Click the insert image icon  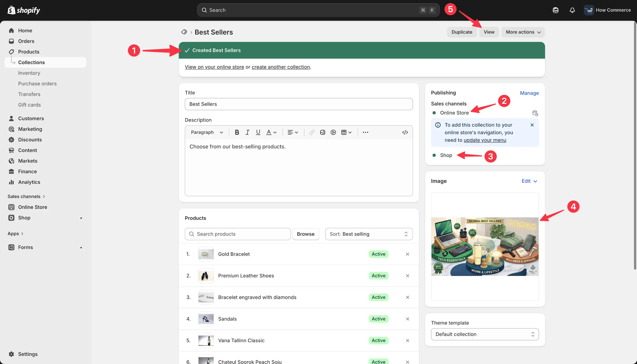[322, 132]
